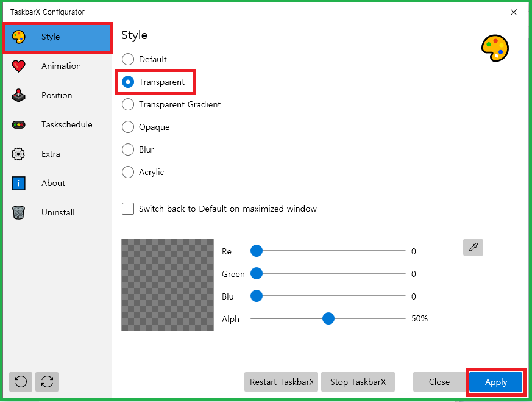Open the Taskschedule tab
The image size is (532, 402).
pos(58,124)
